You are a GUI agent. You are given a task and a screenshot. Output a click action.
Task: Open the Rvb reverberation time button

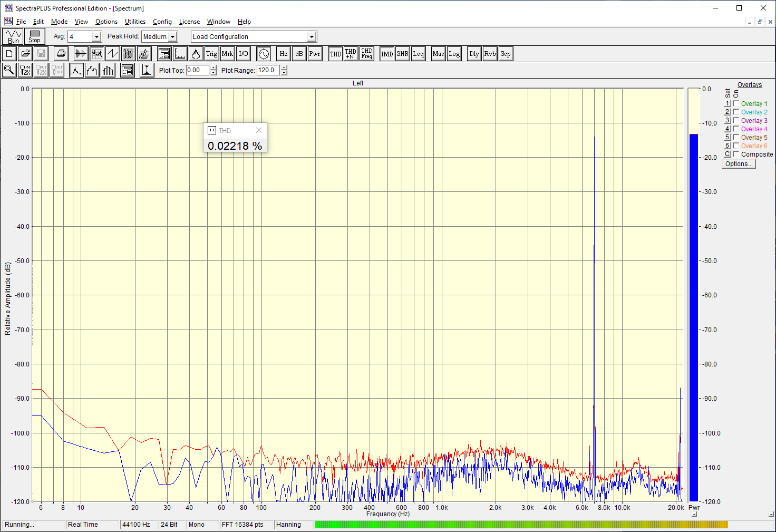(490, 54)
